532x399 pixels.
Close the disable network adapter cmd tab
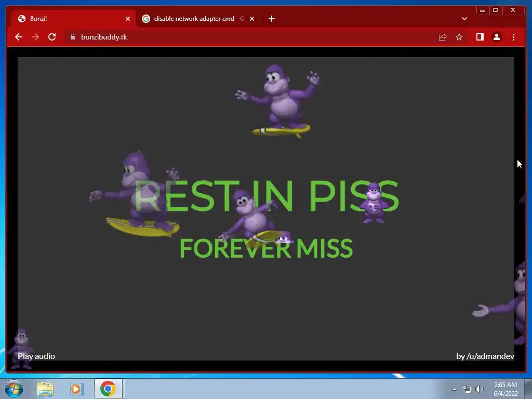252,19
